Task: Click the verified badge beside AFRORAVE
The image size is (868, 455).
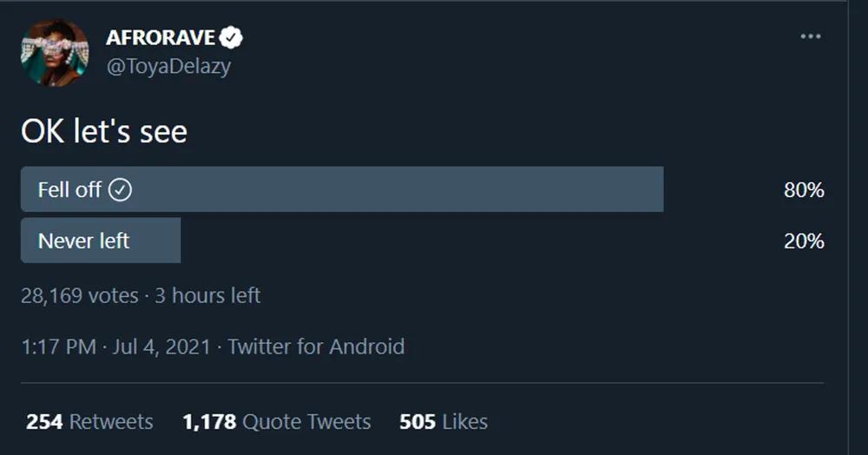Action: coord(231,37)
